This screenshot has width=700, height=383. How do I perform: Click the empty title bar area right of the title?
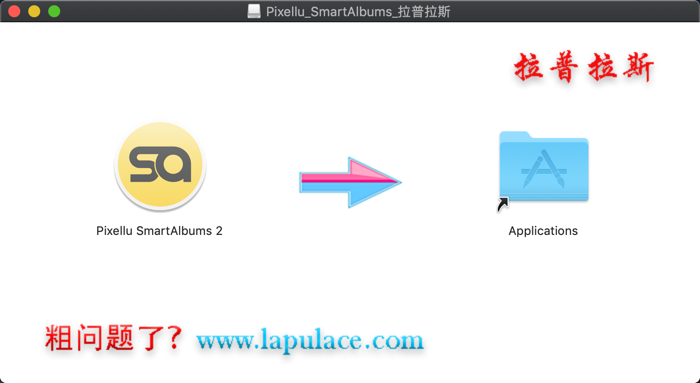[571, 11]
